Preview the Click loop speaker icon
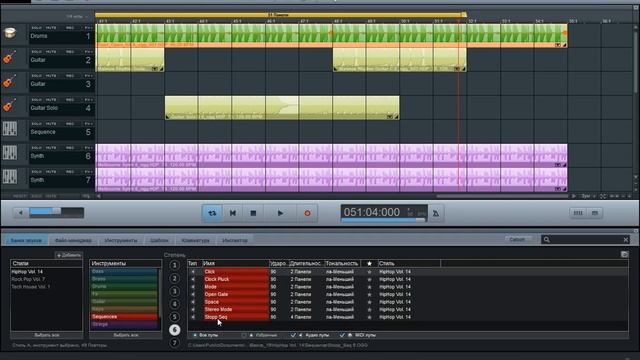Image resolution: width=640 pixels, height=360 pixels. click(x=193, y=271)
